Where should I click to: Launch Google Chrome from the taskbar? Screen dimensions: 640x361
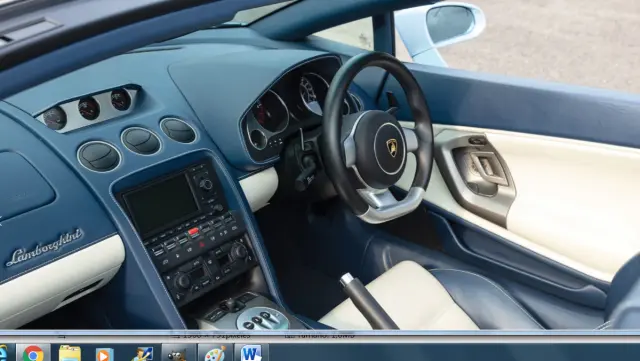33,353
